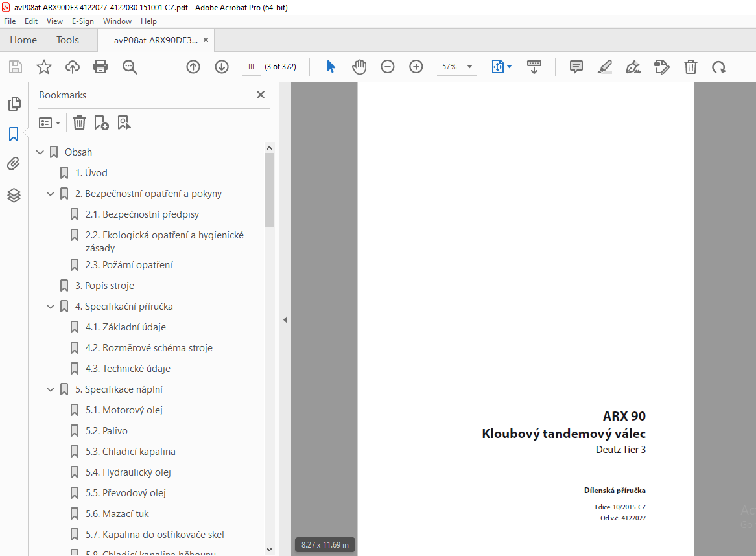Collapse the Obsah bookmark tree
The width and height of the screenshot is (756, 556).
[x=40, y=152]
